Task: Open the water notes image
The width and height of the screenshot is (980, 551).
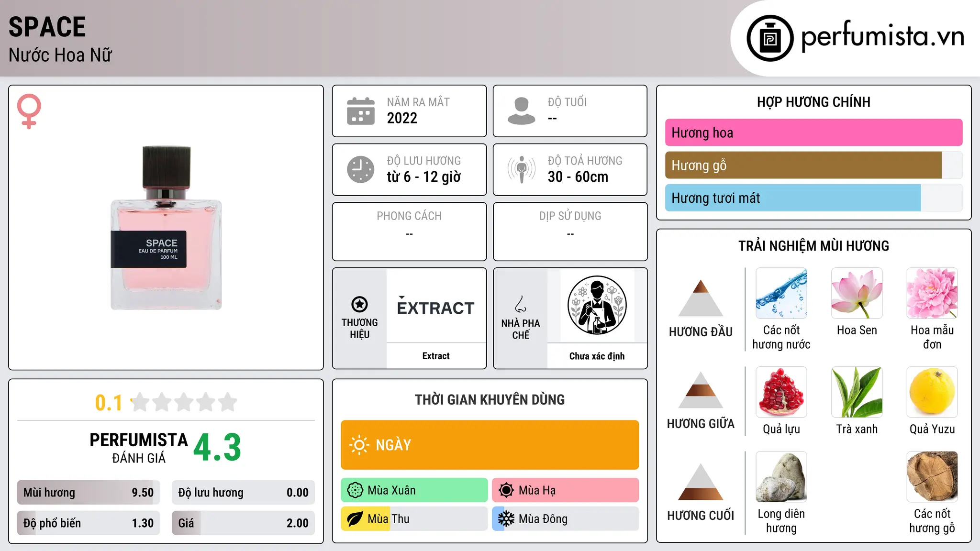Action: (781, 293)
